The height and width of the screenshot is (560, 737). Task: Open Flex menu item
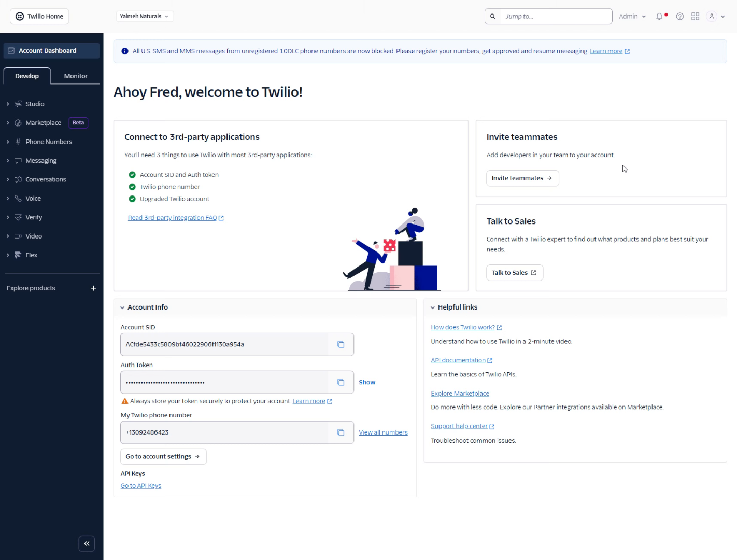click(x=32, y=255)
